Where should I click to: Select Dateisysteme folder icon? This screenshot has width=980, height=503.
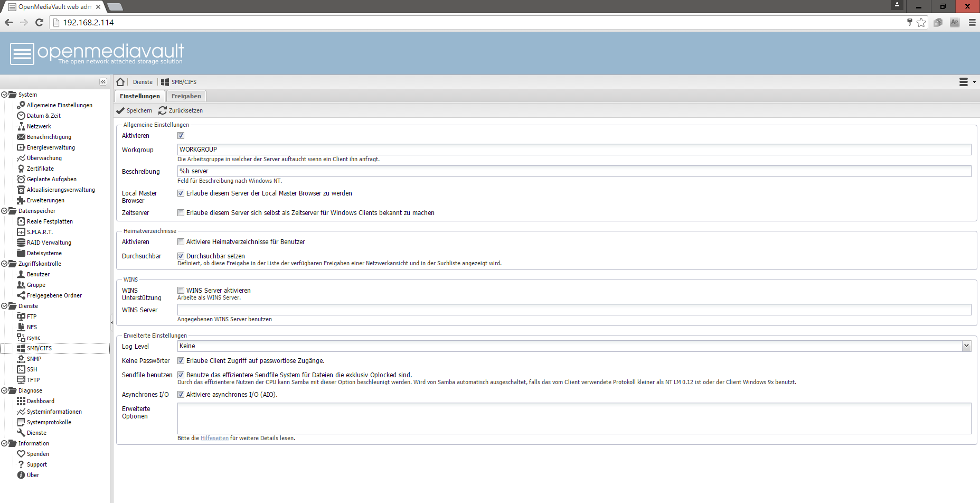coord(21,253)
